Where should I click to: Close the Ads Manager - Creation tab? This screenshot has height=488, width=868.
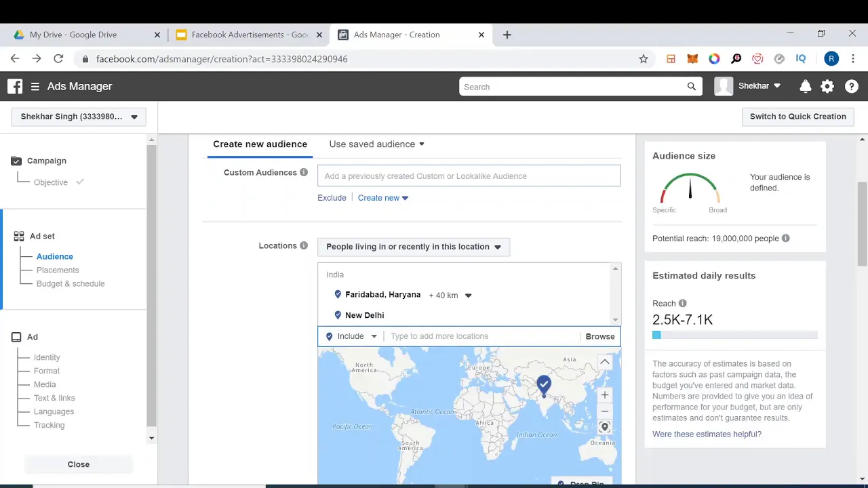pos(481,35)
